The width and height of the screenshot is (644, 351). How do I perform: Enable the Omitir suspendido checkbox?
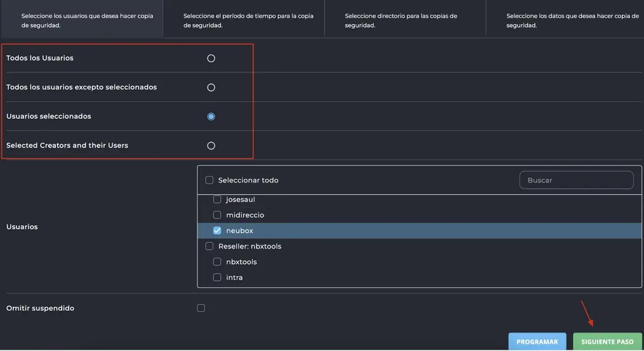pyautogui.click(x=201, y=308)
